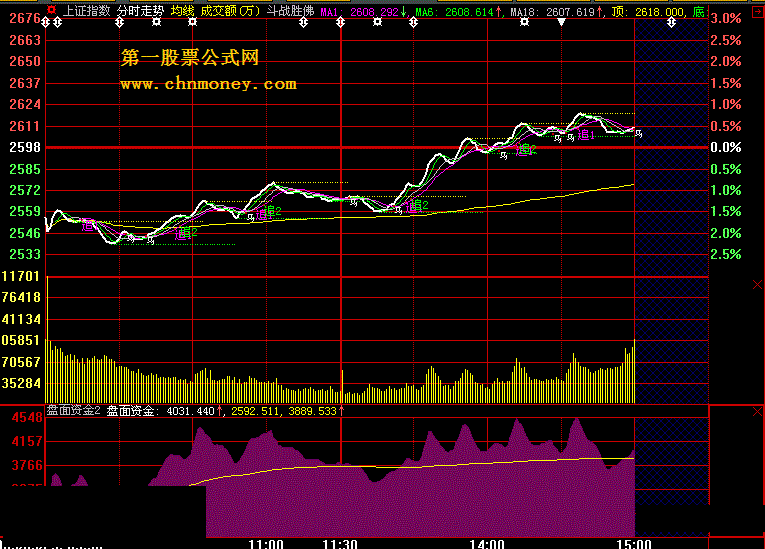Click the yellow value 3889.533
The width and height of the screenshot is (765, 549).
pos(313,411)
